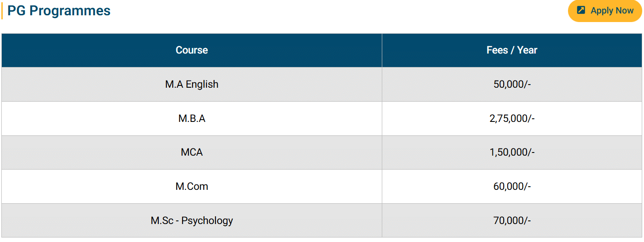Click the 1,50,000/- fee for MCA
The width and height of the screenshot is (644, 242).
(x=512, y=152)
